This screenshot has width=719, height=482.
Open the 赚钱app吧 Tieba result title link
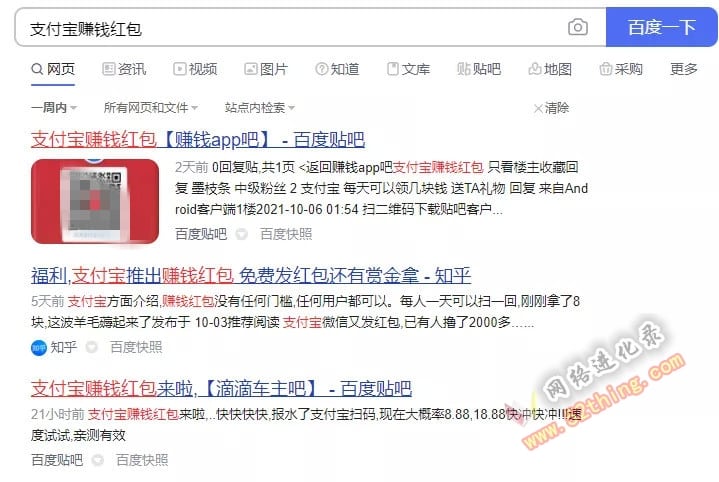pos(198,139)
